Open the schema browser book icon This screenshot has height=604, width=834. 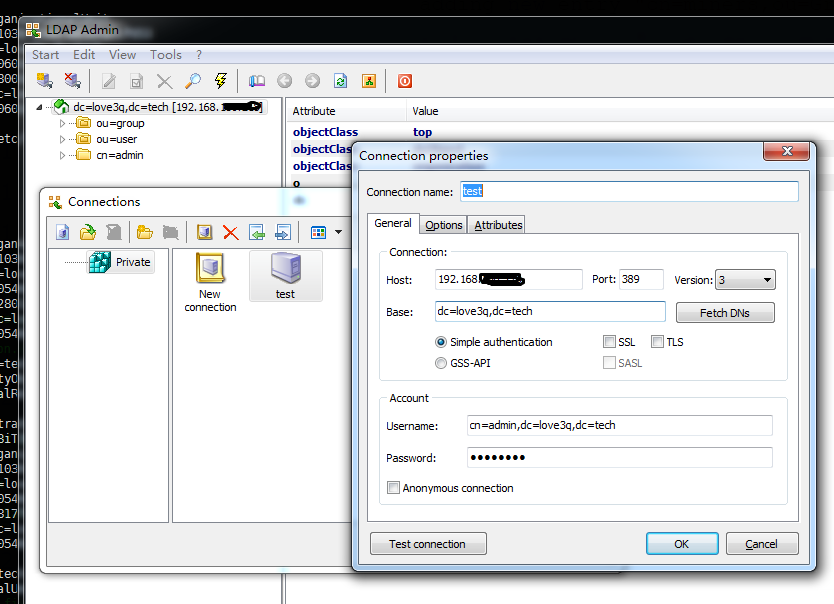click(x=256, y=80)
